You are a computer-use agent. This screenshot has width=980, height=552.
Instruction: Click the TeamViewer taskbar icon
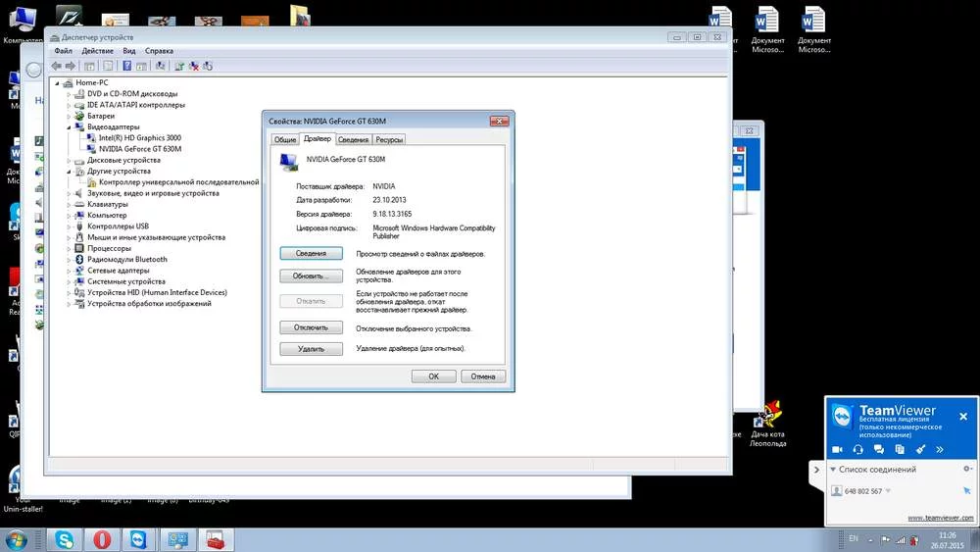pyautogui.click(x=139, y=539)
